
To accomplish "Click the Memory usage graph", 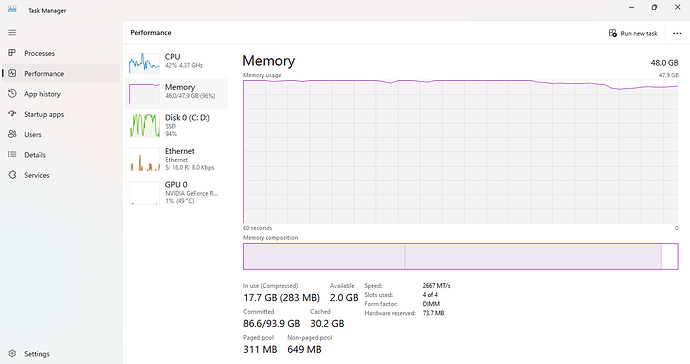I will (x=460, y=151).
